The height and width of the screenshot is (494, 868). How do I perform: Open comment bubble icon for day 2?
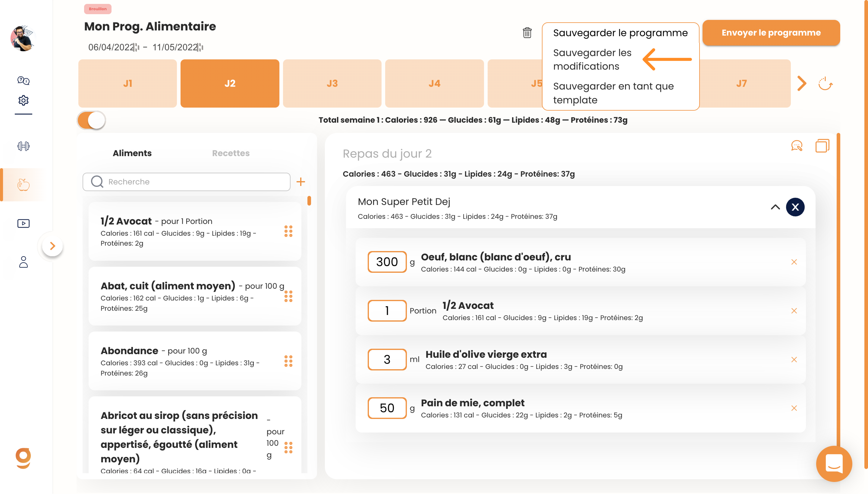[797, 146]
